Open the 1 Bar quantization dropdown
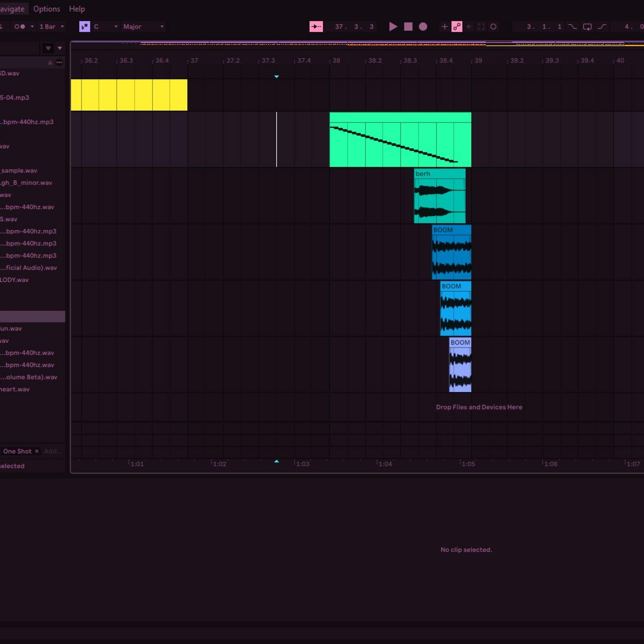The height and width of the screenshot is (644, 644). [52, 27]
